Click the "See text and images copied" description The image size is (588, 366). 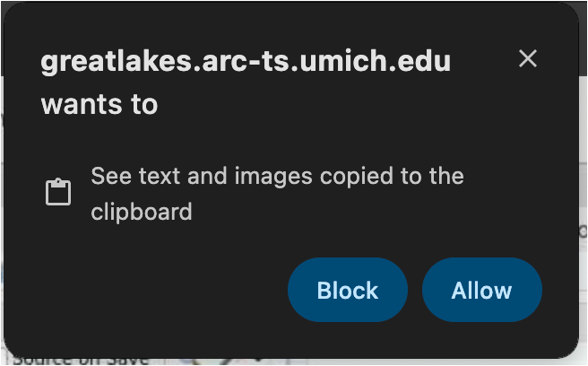[277, 176]
